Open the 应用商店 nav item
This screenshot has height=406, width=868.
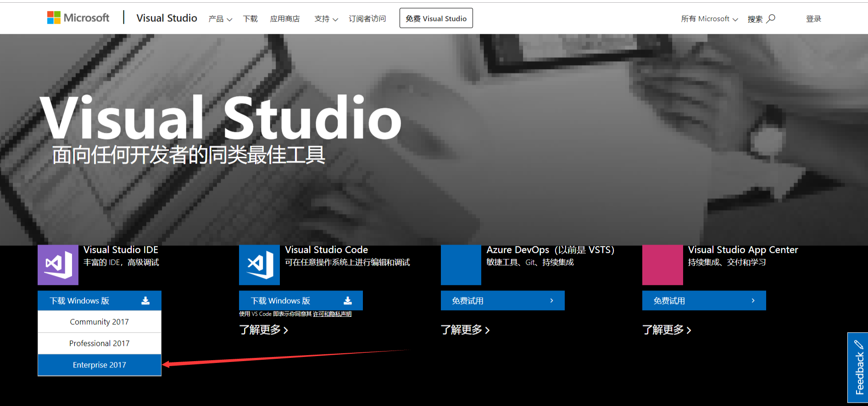coord(285,19)
